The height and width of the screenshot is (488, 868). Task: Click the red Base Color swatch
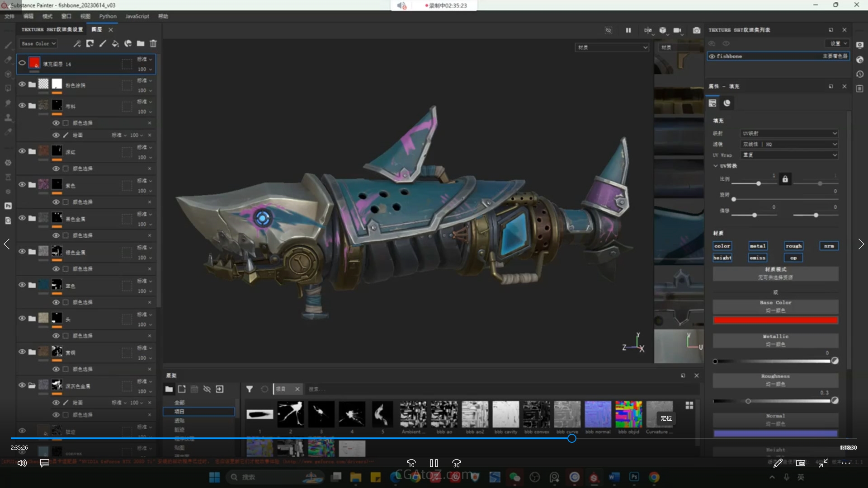point(775,320)
